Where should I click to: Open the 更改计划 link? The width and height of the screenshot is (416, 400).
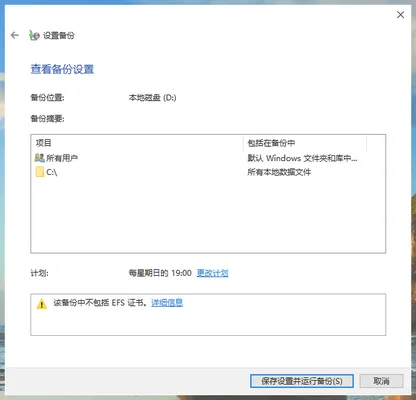click(212, 273)
